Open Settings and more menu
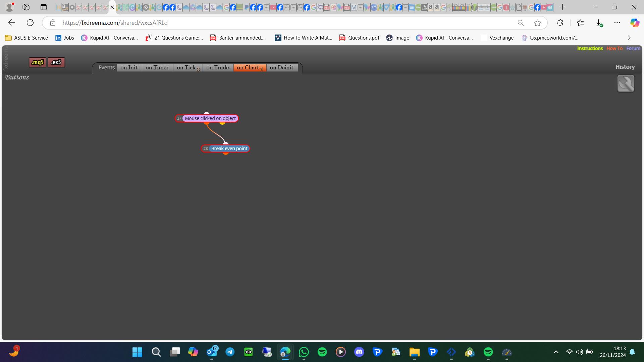Viewport: 644px width, 362px height. coord(617,23)
